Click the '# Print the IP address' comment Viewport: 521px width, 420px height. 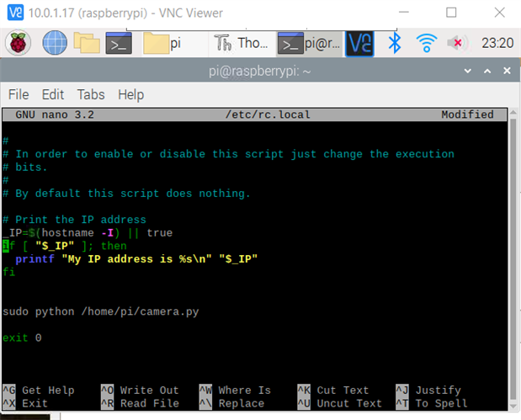pyautogui.click(x=74, y=220)
